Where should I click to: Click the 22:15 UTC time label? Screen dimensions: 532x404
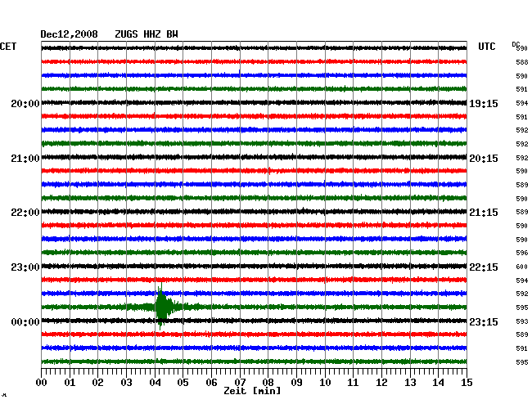click(x=484, y=267)
